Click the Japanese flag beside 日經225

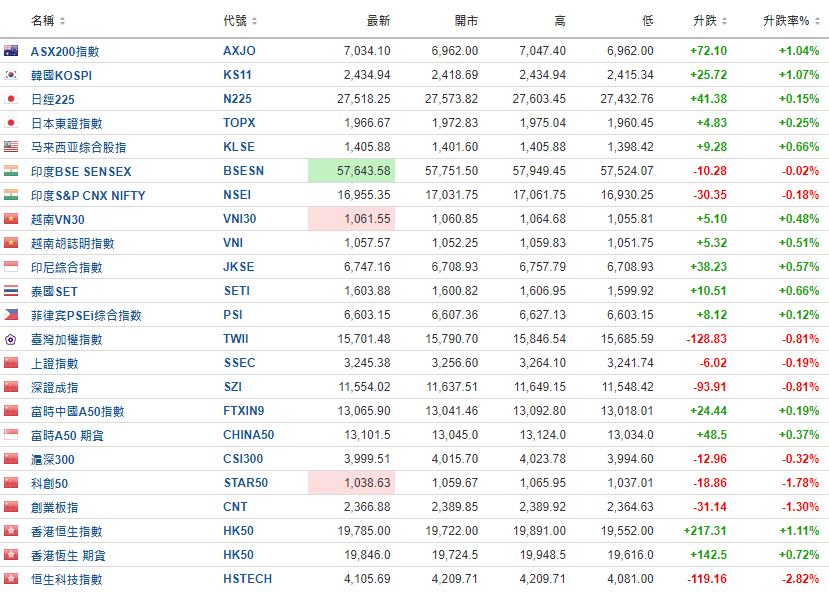(11, 99)
